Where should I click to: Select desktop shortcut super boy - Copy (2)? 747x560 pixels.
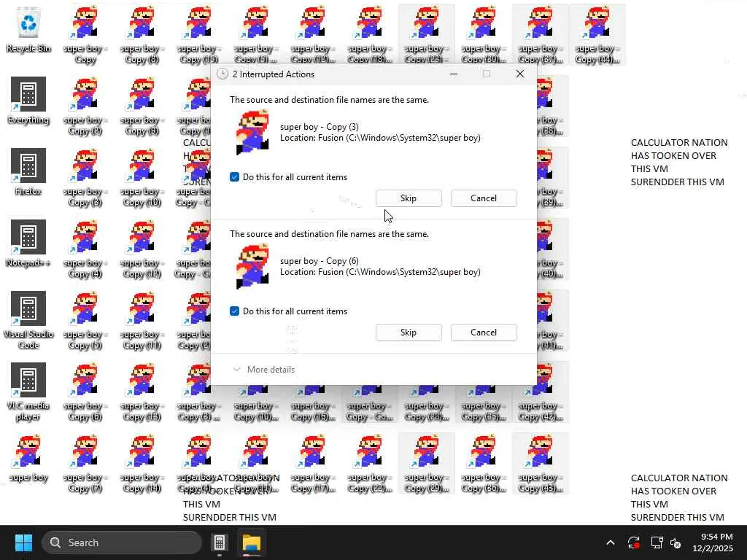[85, 107]
